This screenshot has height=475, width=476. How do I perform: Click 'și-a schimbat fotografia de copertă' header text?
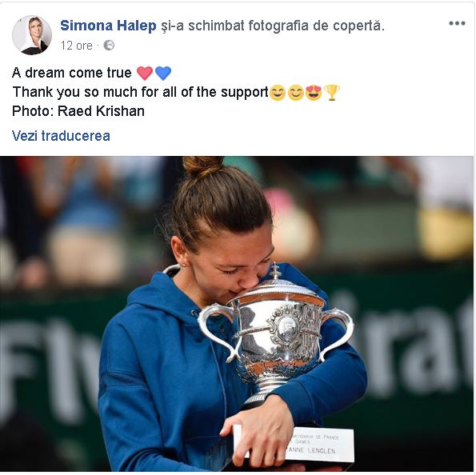273,26
